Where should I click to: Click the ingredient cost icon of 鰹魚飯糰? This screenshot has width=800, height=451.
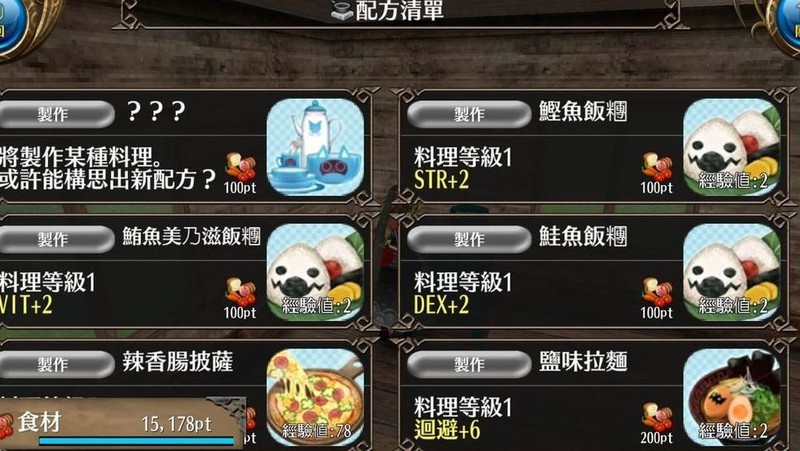click(657, 167)
